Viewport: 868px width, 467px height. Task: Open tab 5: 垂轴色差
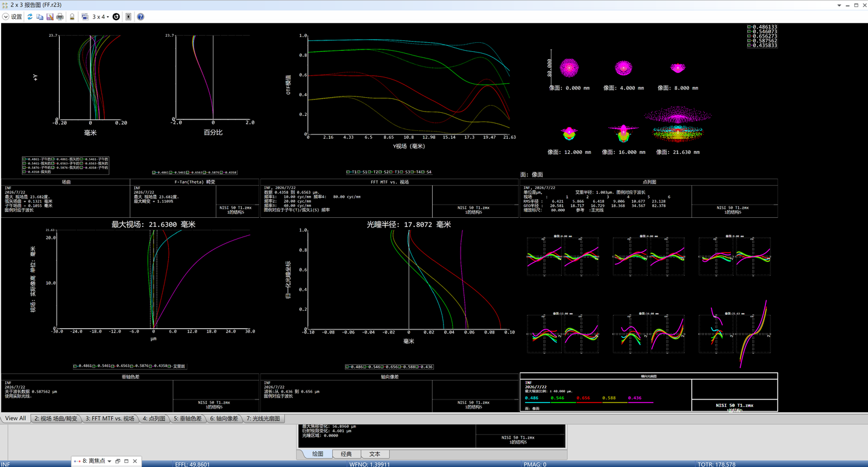point(188,418)
